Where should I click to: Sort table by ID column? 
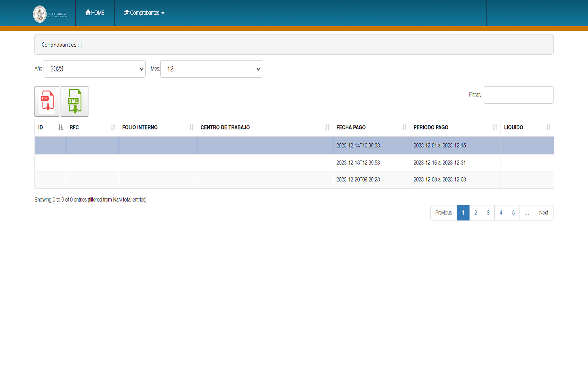pyautogui.click(x=50, y=127)
